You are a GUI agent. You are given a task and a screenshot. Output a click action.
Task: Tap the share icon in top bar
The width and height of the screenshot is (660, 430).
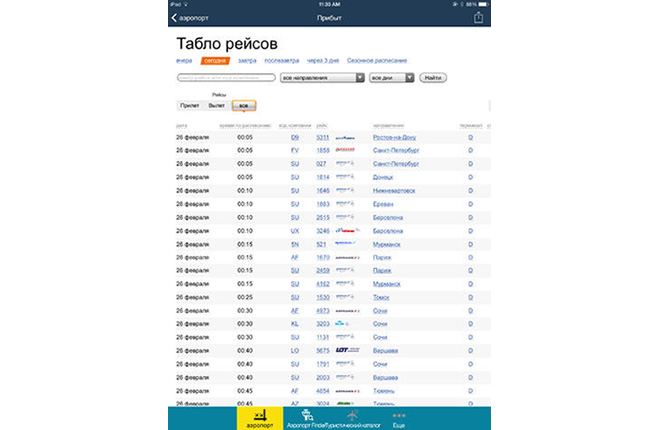pos(479,17)
